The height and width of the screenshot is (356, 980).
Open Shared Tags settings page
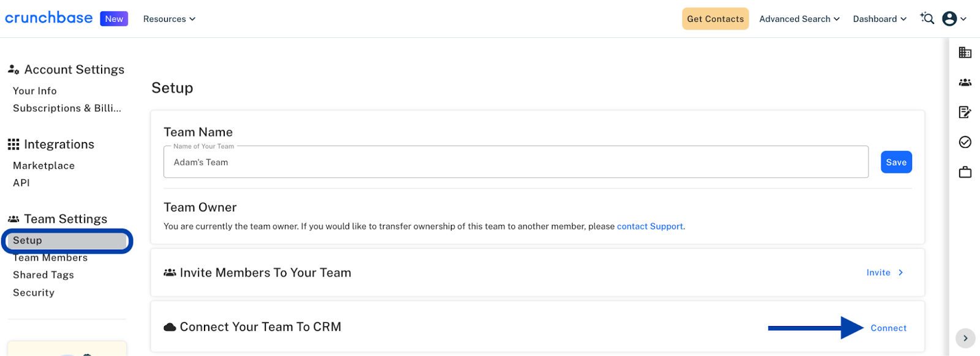click(43, 275)
